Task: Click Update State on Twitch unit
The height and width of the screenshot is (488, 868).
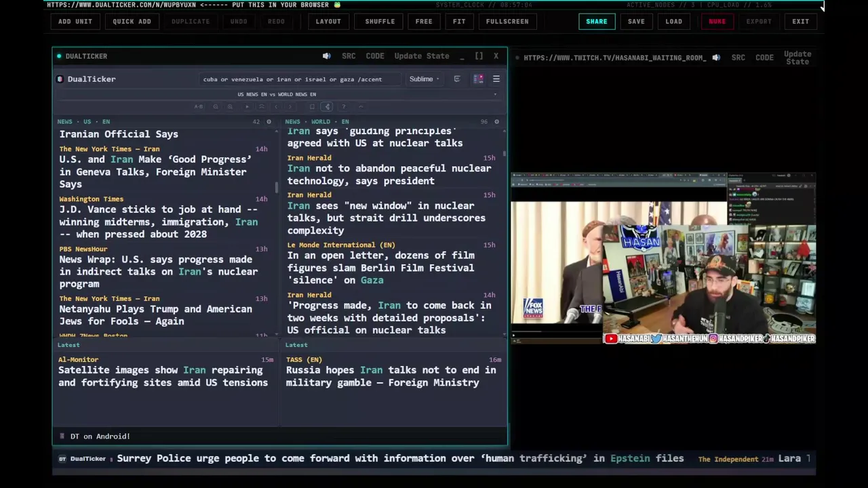Action: 797,58
